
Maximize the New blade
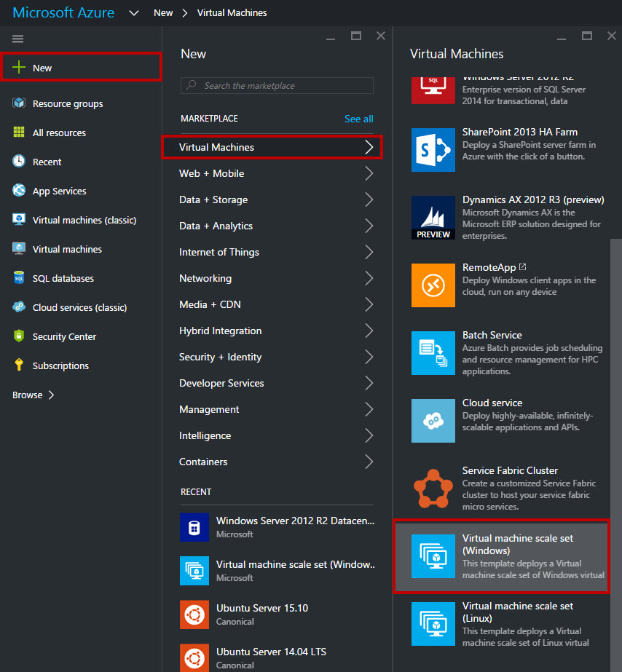pos(356,36)
